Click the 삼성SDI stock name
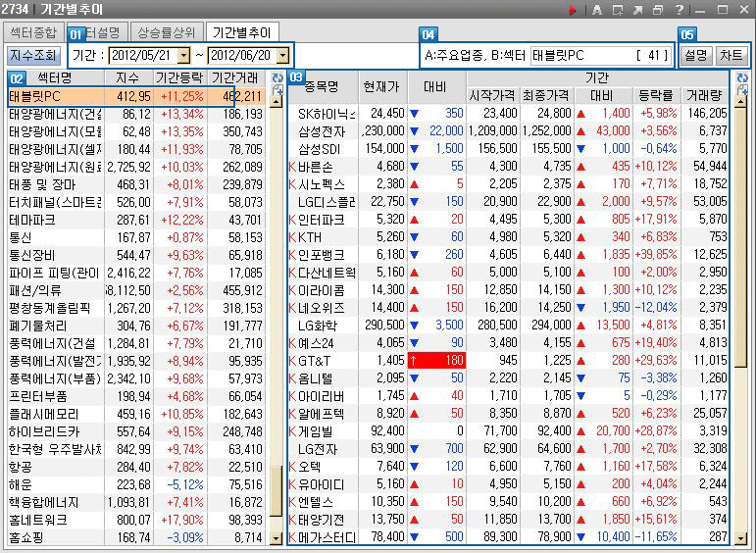 [320, 149]
